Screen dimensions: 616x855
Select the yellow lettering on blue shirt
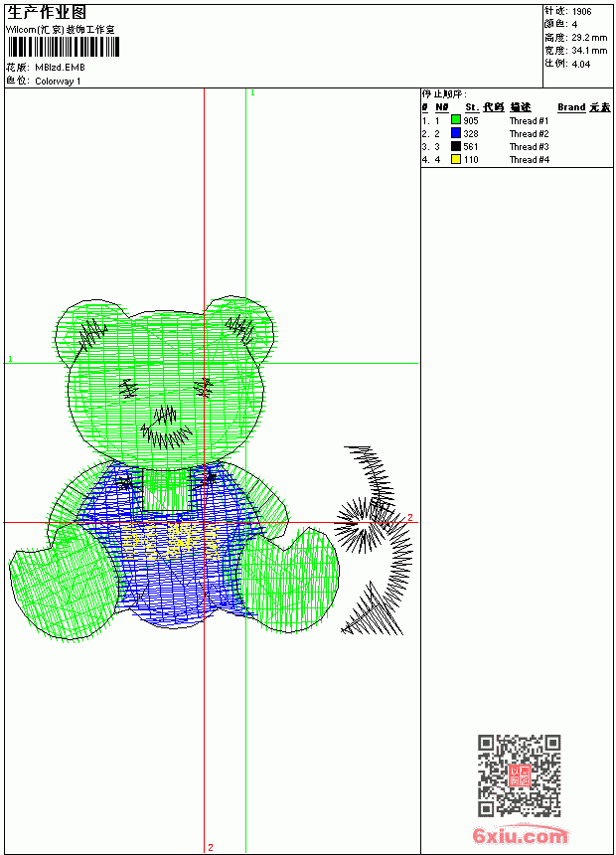pyautogui.click(x=171, y=541)
